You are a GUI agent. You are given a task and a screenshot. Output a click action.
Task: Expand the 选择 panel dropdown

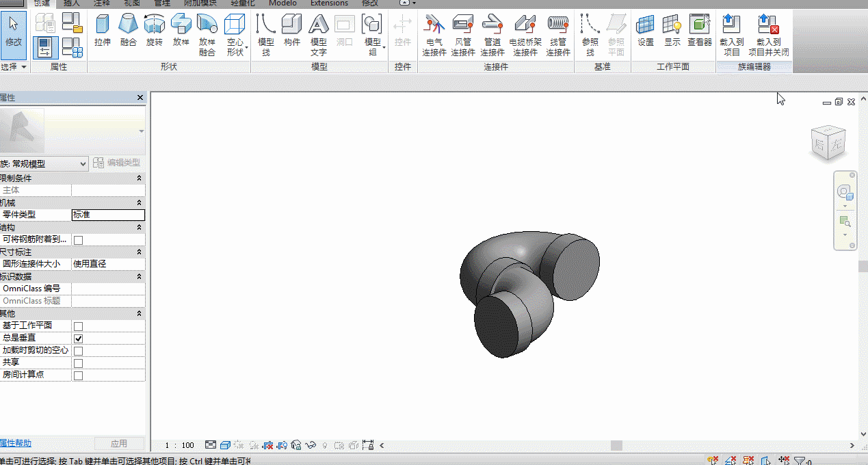(x=14, y=67)
